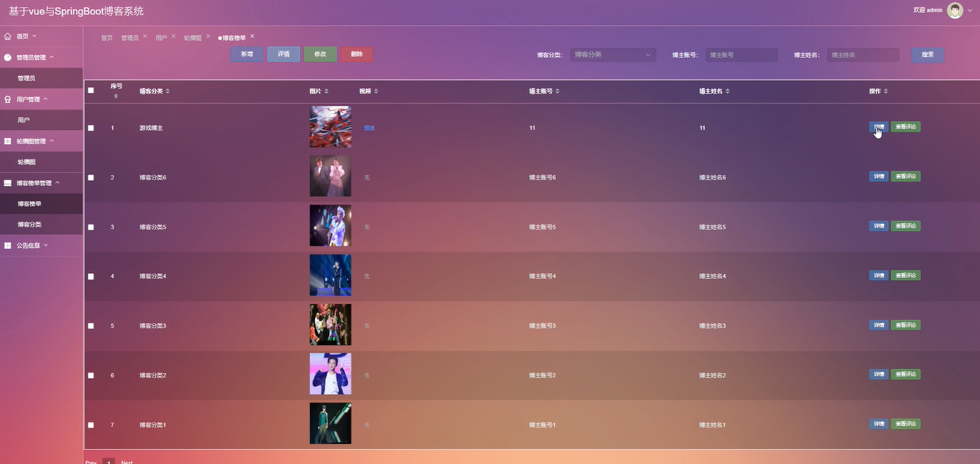Select 博客榜单 in the sidebar submenu
This screenshot has height=464, width=980.
point(41,204)
